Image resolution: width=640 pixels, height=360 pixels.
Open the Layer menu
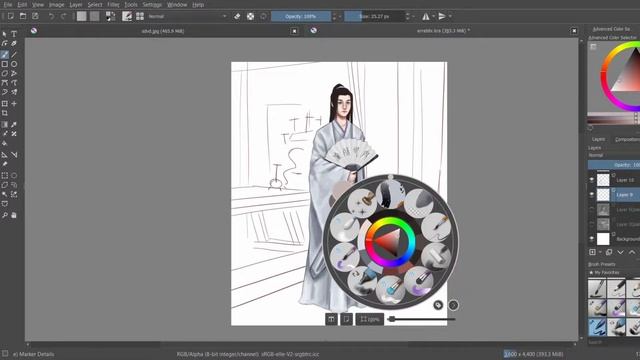76,4
